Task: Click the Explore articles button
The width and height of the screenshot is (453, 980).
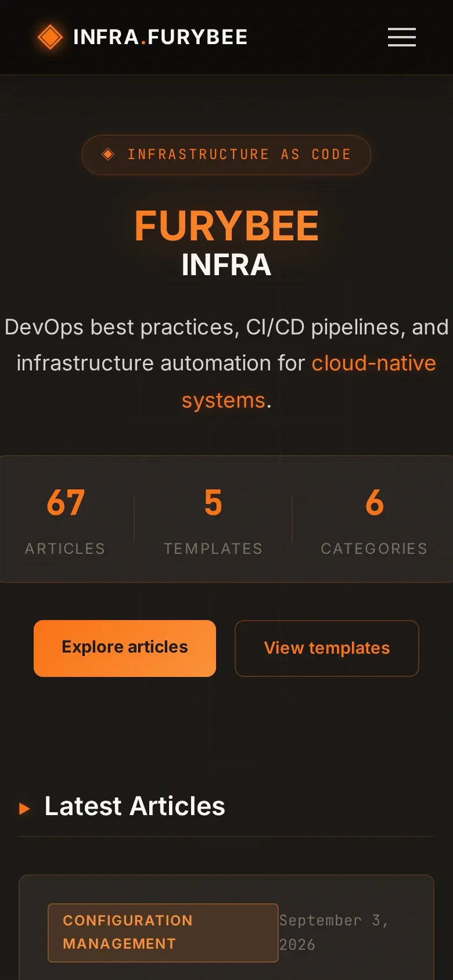Action: 125,648
